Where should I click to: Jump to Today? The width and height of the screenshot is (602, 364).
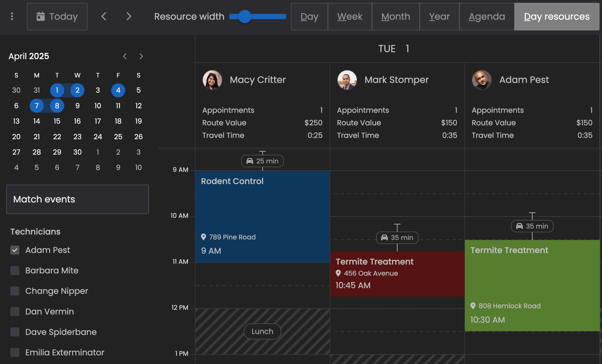click(57, 16)
